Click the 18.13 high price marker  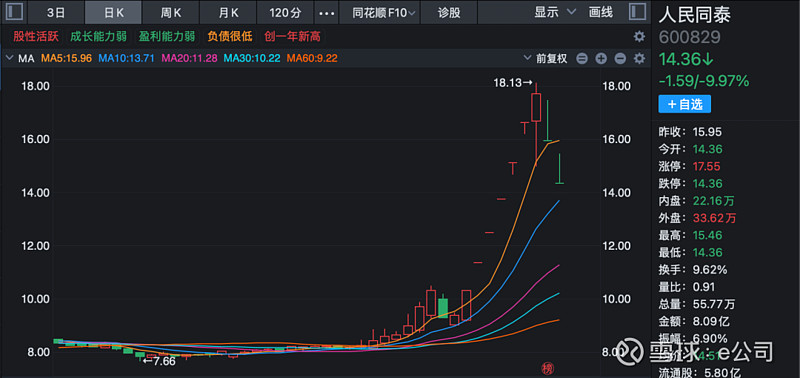pos(512,82)
